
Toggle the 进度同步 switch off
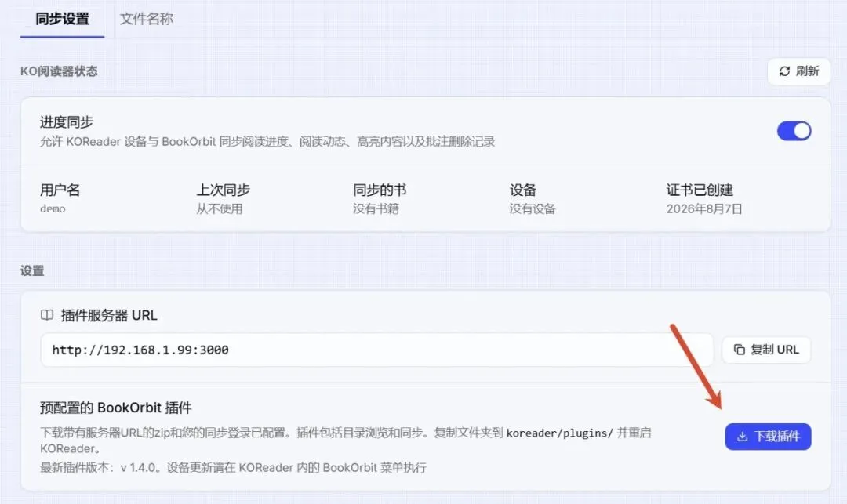794,131
